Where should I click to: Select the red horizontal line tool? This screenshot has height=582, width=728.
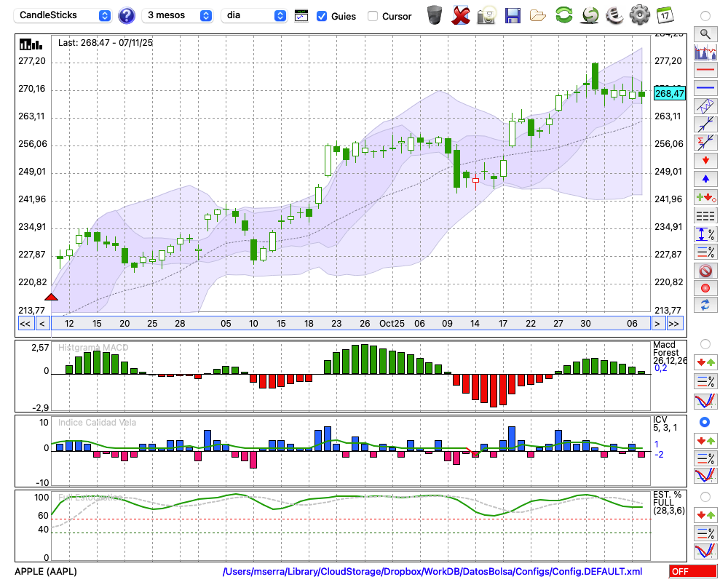[x=705, y=71]
